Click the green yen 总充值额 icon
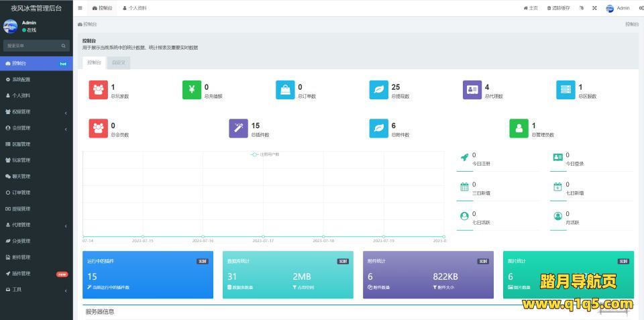The image size is (644, 320). pyautogui.click(x=192, y=90)
